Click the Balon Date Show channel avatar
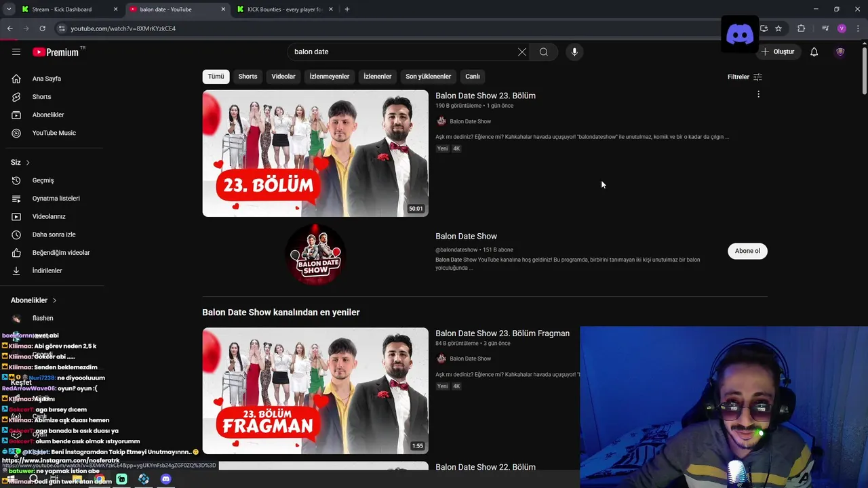Screen dimensions: 868x488 (315, 254)
